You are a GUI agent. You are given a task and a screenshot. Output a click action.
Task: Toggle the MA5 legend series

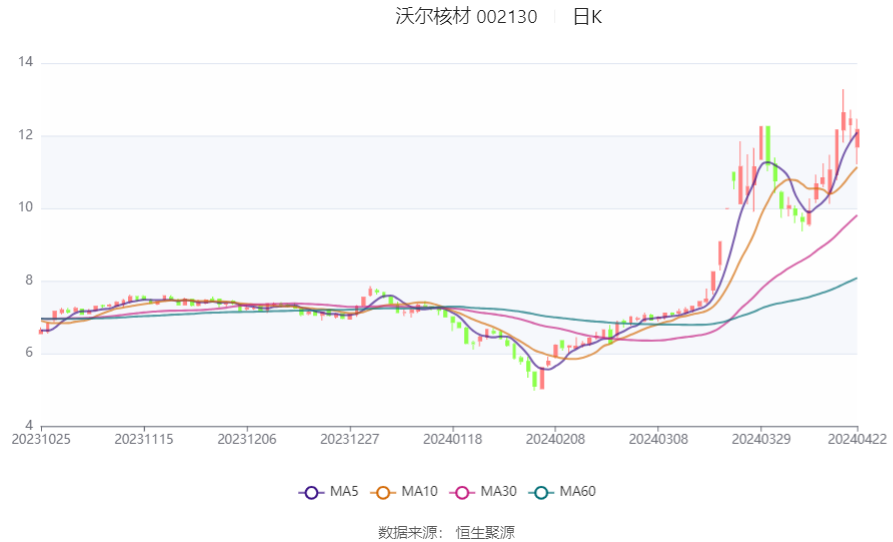pos(329,492)
